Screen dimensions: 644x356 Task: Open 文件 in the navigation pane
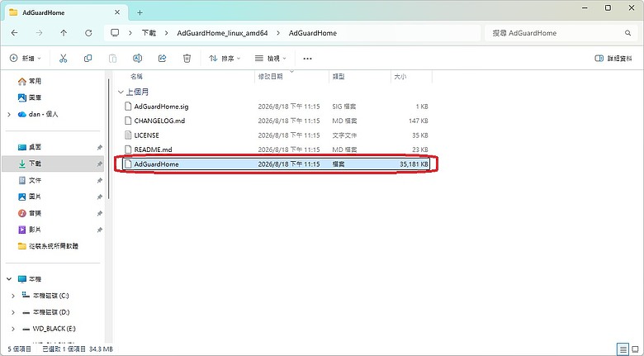click(30, 180)
